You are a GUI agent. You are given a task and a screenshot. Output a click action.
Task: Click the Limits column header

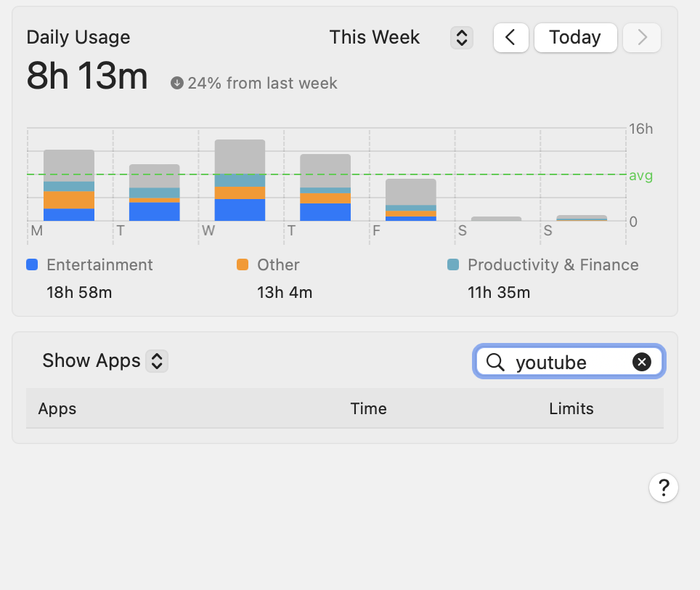(x=571, y=408)
